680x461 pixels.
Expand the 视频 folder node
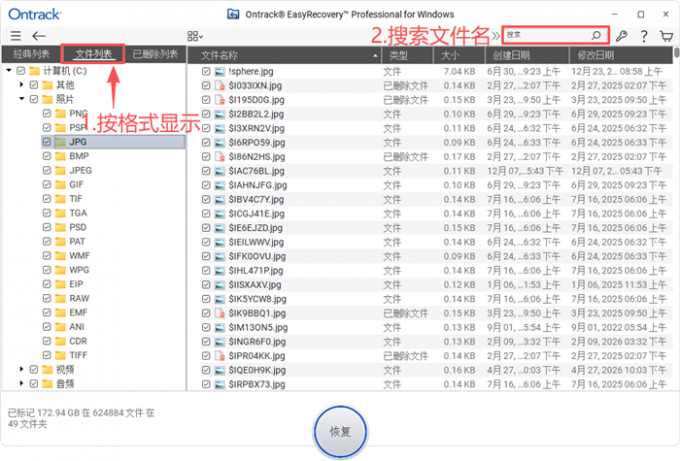tap(21, 369)
